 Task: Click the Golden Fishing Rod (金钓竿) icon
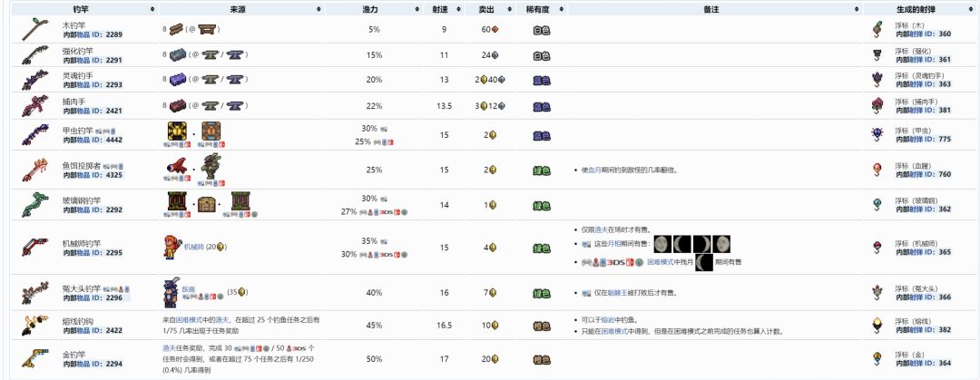click(35, 359)
